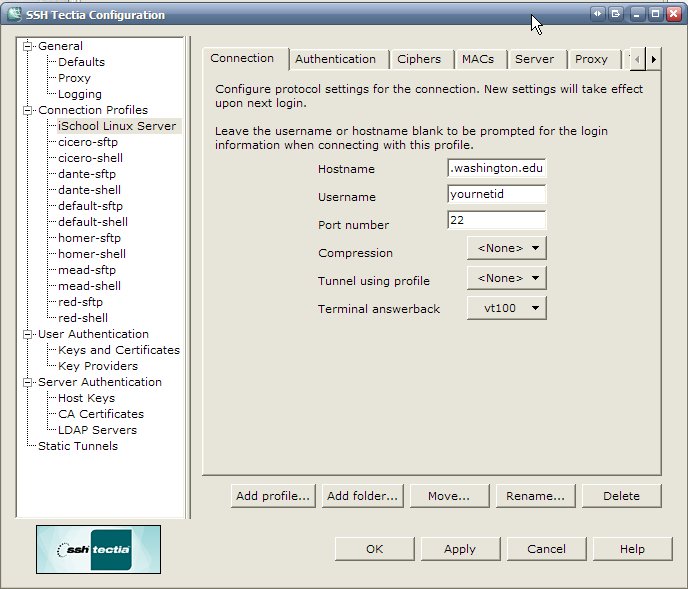The height and width of the screenshot is (589, 688).
Task: Select the Server Authentication tree label
Action: click(x=100, y=382)
